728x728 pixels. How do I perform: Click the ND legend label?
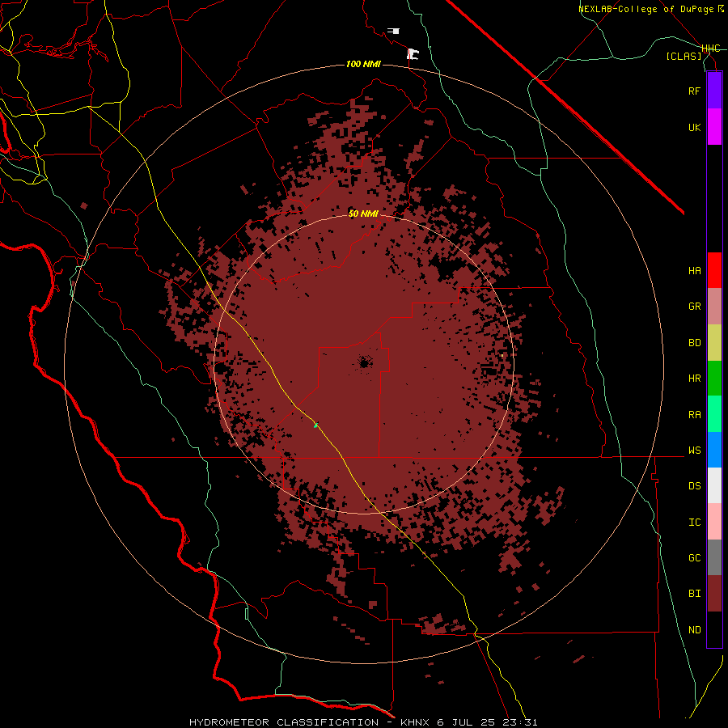pos(694,629)
